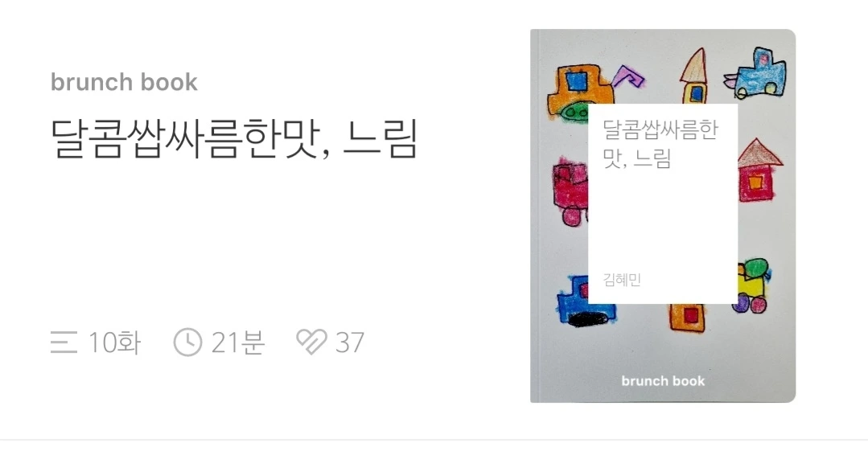Open the book cover thumbnail
This screenshot has height=451, width=868.
click(x=663, y=215)
